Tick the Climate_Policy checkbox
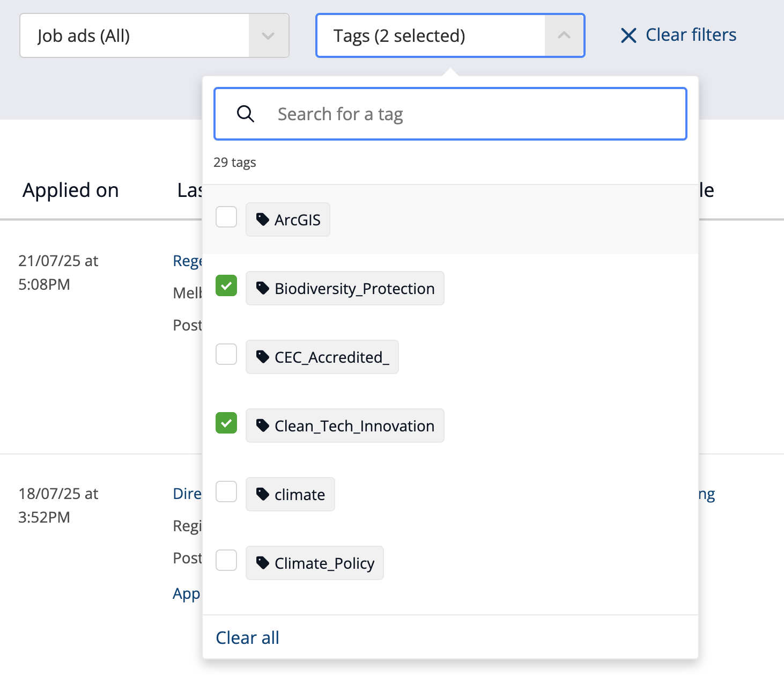This screenshot has width=784, height=675. click(x=226, y=560)
